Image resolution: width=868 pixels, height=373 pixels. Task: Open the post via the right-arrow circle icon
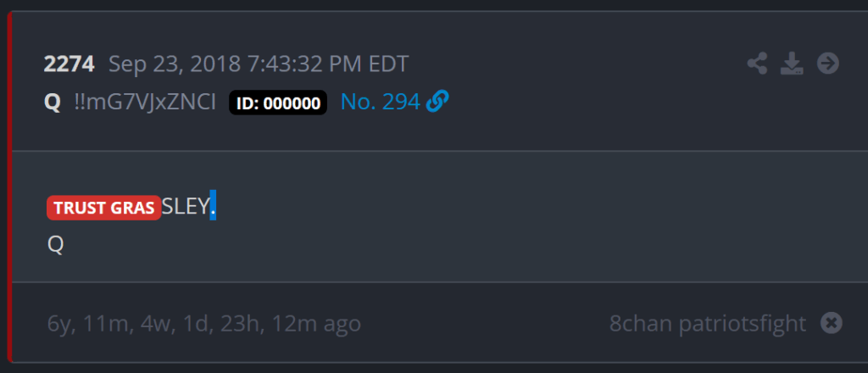tap(828, 64)
